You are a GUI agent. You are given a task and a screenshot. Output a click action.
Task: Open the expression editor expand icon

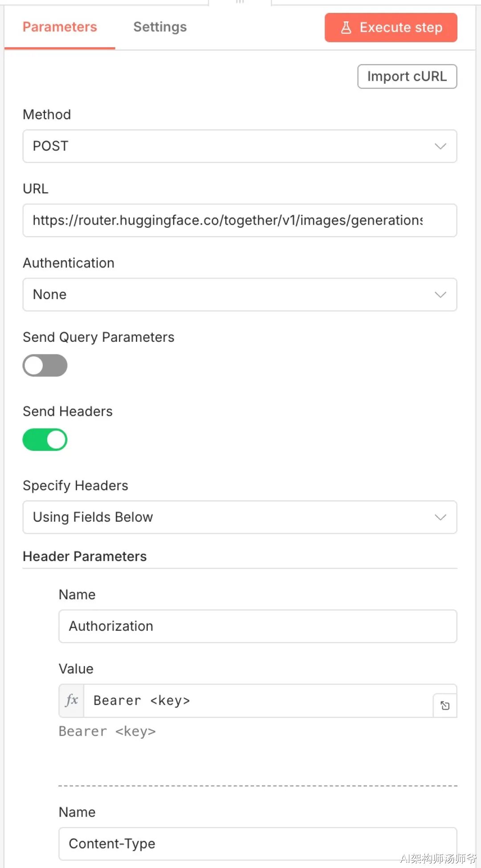445,705
